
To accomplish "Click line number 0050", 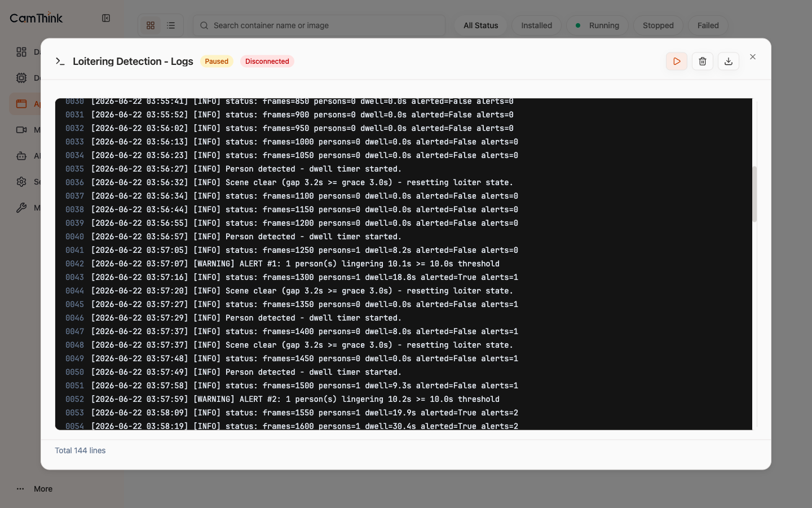I will click(x=74, y=372).
